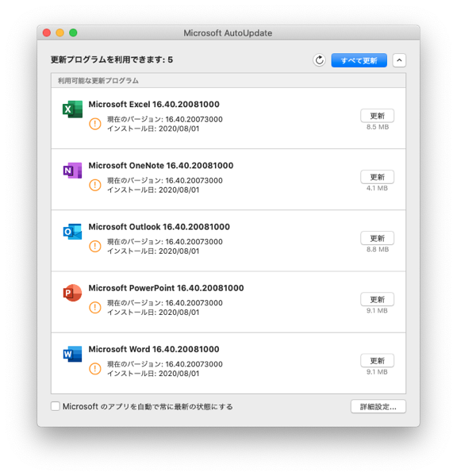Select the Microsoft PowerPoint 16.40.20081000 title
The image size is (457, 476).
point(166,288)
